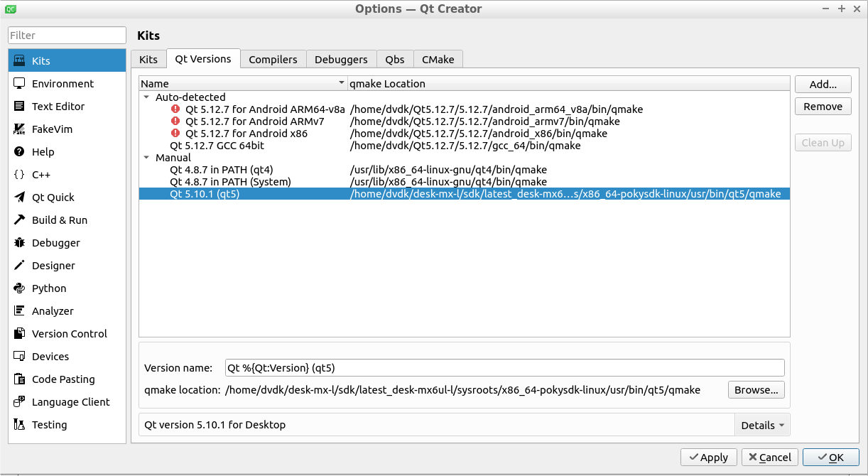Screen dimensions: 868x476
Task: Open the Build & Run hammer icon
Action: (19, 220)
